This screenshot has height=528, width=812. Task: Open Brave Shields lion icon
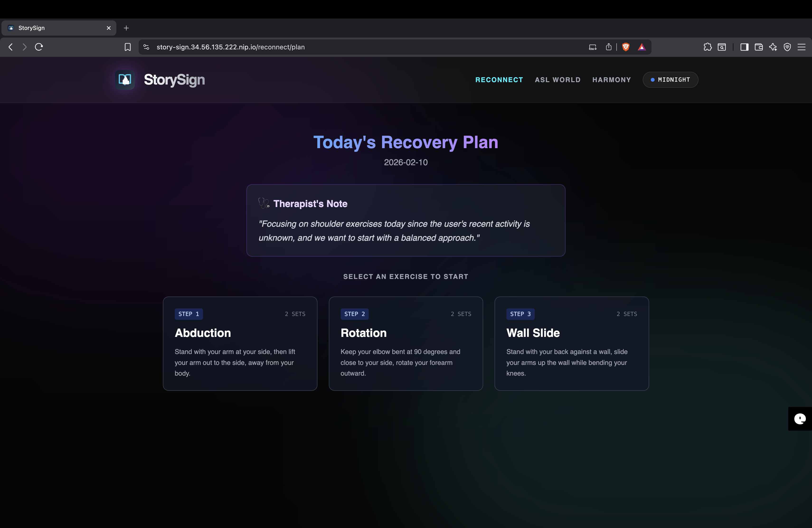click(626, 47)
